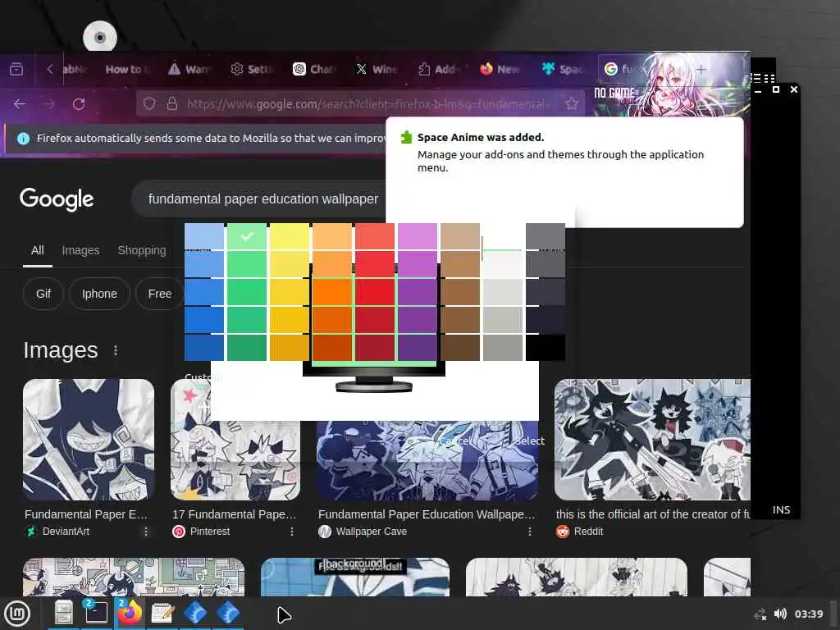Bookmark the page with the star icon
The width and height of the screenshot is (840, 630).
click(x=572, y=104)
